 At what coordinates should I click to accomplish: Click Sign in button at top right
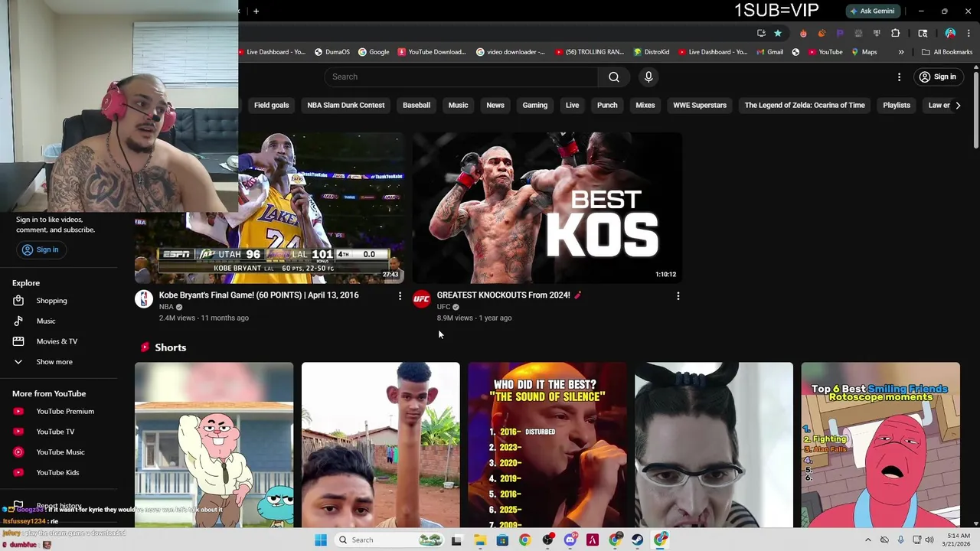938,77
